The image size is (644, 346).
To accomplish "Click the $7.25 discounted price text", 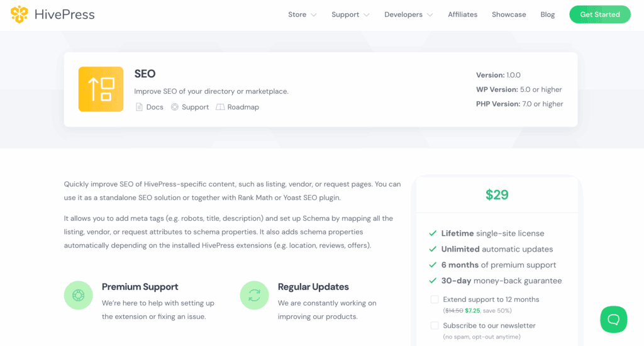I will coord(472,311).
